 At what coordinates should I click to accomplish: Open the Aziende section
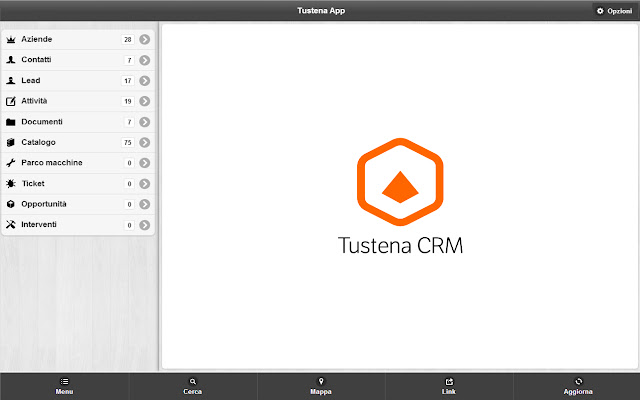point(78,40)
